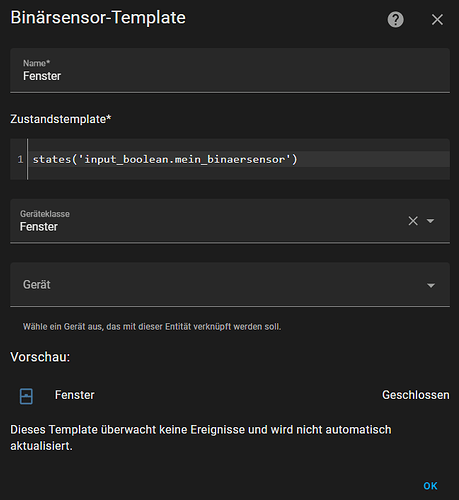Screen dimensions: 459x500
Task: Edit the Name field containing Fenster
Action: [x=230, y=70]
